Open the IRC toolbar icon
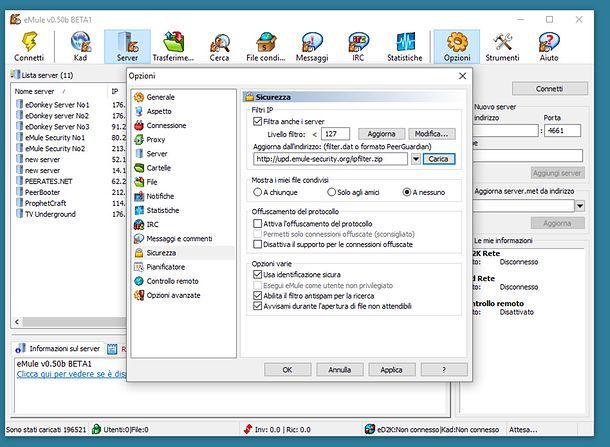 pyautogui.click(x=358, y=47)
